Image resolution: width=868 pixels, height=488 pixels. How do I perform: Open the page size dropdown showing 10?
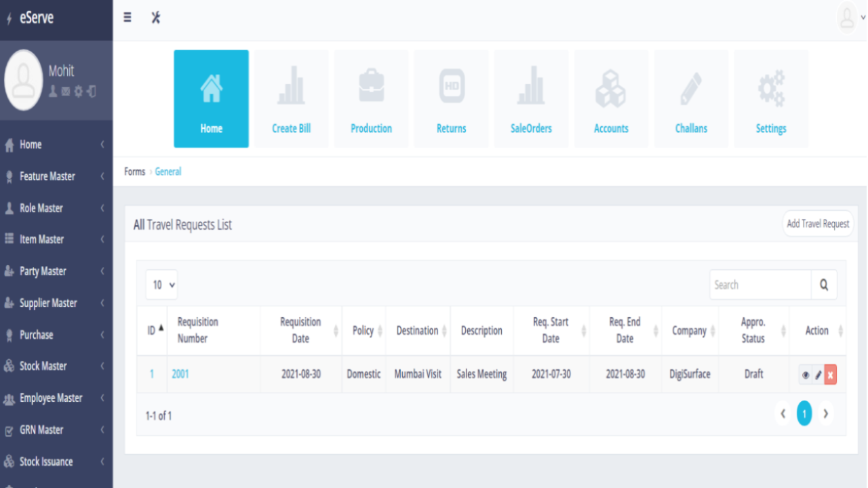[x=161, y=285]
